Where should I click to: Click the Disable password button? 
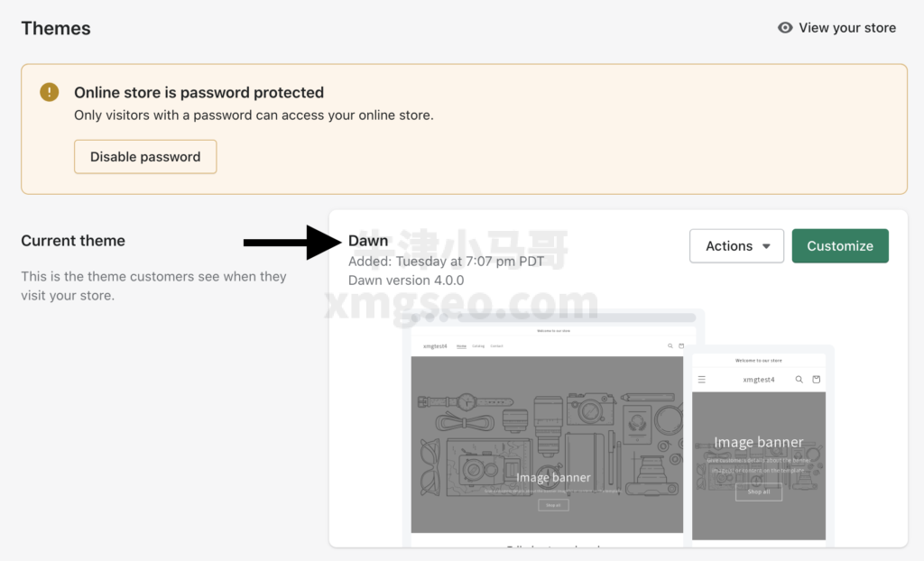pyautogui.click(x=145, y=157)
